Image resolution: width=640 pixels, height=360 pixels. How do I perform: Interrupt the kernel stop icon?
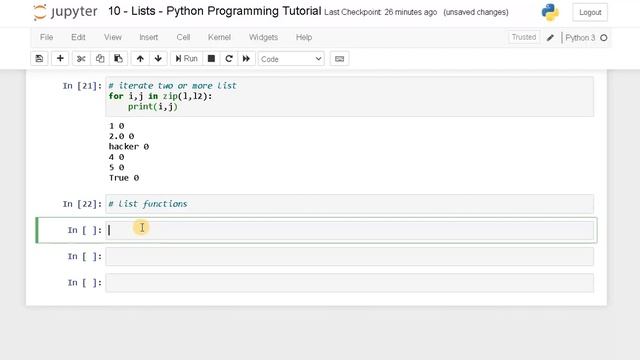click(211, 59)
